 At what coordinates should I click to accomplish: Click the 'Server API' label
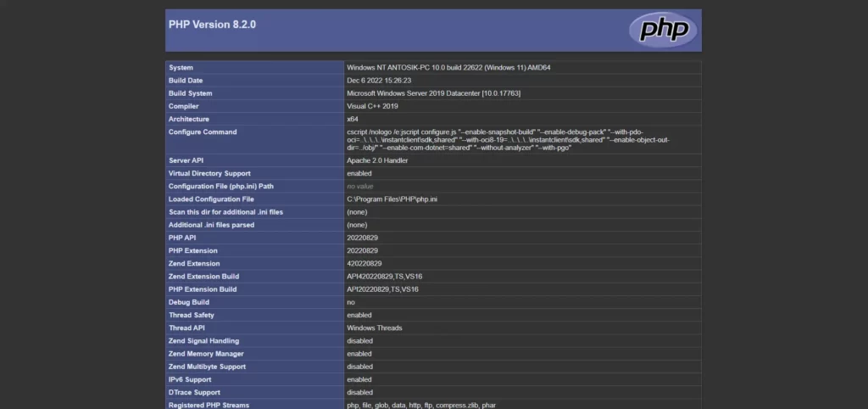tap(186, 160)
